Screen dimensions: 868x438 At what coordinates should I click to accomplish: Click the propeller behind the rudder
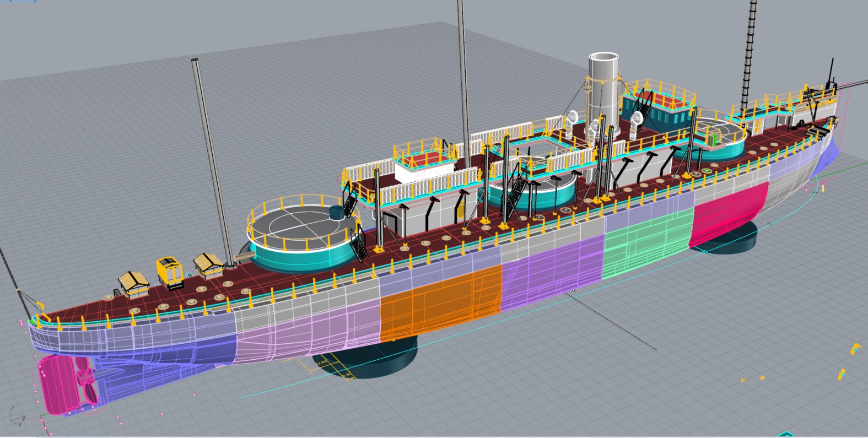[86, 380]
